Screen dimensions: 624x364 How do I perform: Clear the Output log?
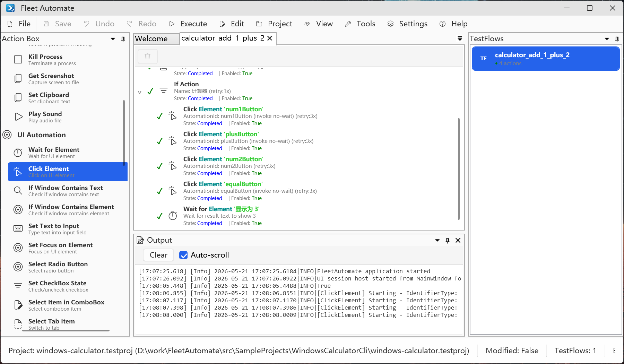158,255
